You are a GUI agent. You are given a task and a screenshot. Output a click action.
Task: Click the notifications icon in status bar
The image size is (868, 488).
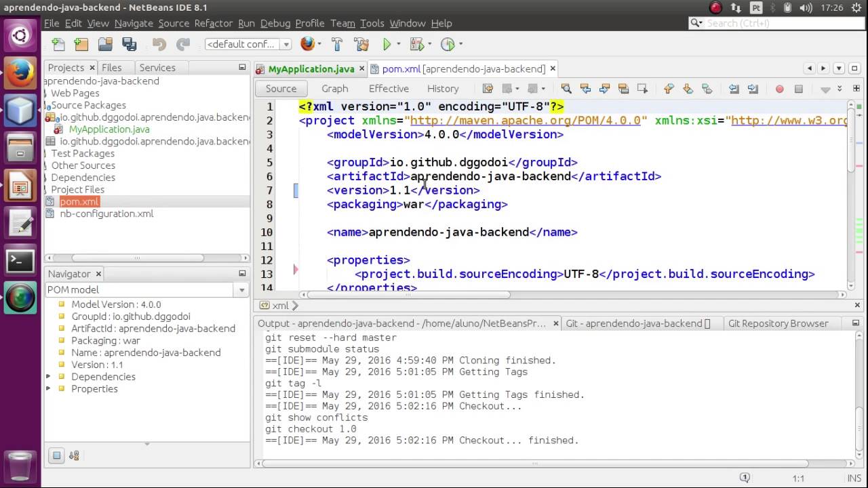[x=745, y=478]
